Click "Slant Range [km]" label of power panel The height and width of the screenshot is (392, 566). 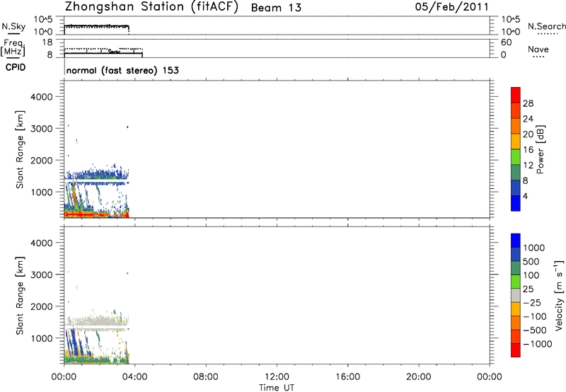(20, 149)
